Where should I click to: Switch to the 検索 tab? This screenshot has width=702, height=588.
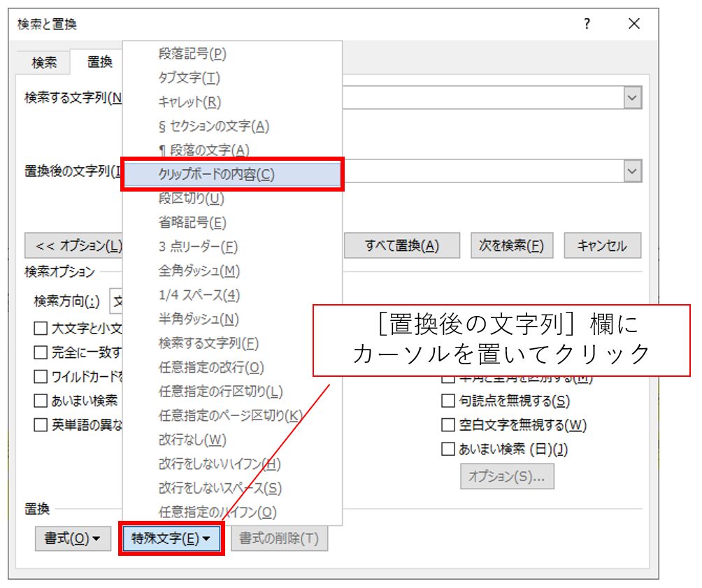pos(45,62)
